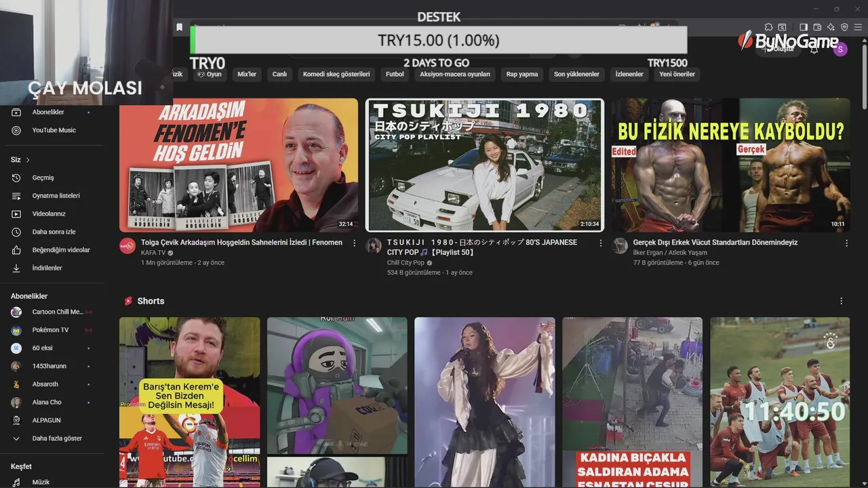Image resolution: width=868 pixels, height=488 pixels.
Task: Select the Mix'ler filter chip
Action: 247,75
